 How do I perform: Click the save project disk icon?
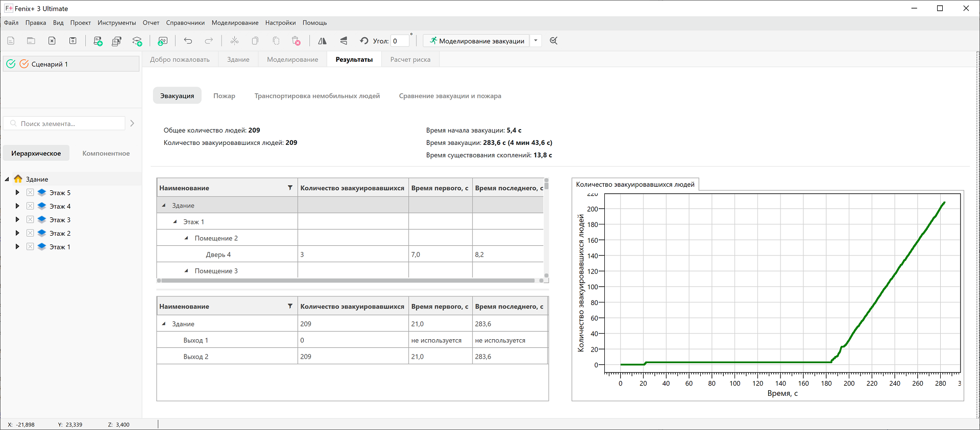(x=73, y=41)
